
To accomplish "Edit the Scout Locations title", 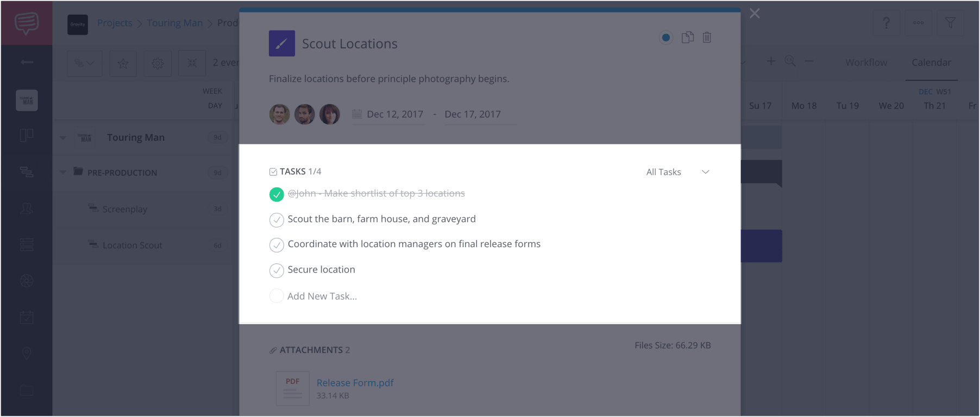I will click(350, 43).
